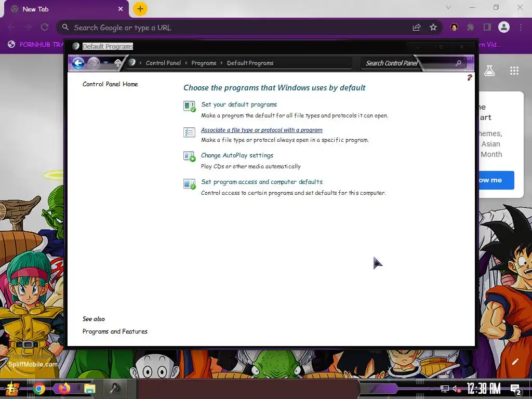Bookmark this tab with the star icon
This screenshot has height=399, width=532.
click(433, 28)
